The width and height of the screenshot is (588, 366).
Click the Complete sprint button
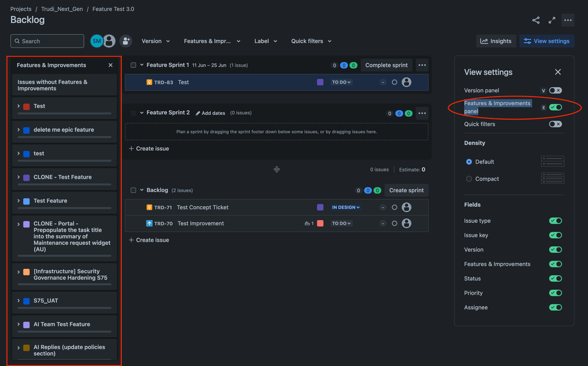(386, 65)
